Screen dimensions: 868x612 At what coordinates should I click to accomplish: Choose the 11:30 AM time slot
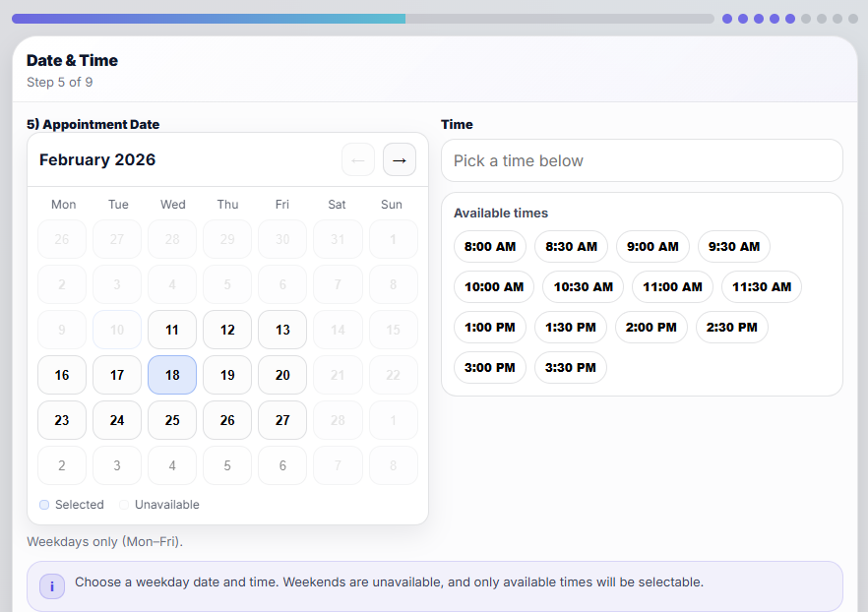coord(762,287)
